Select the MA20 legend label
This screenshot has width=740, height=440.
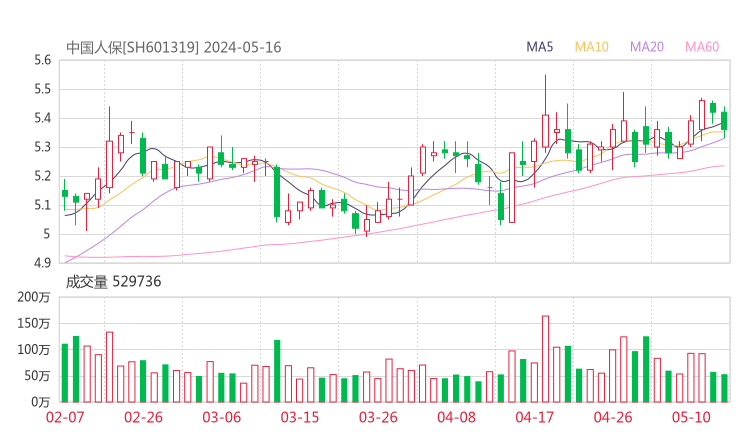pos(647,47)
